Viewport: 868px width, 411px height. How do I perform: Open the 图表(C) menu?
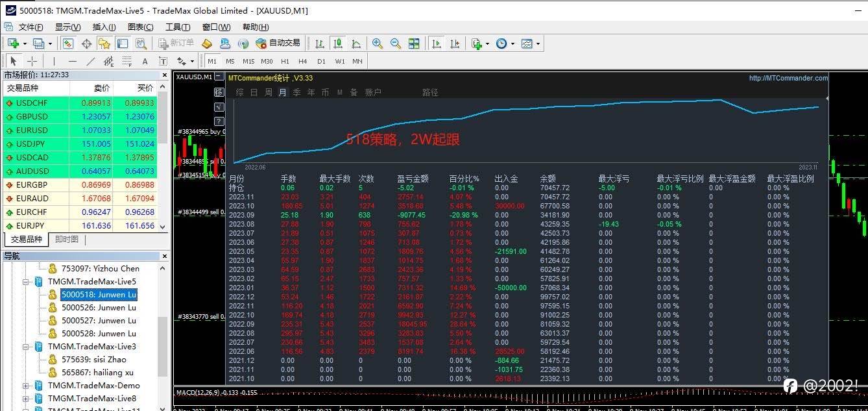click(141, 27)
